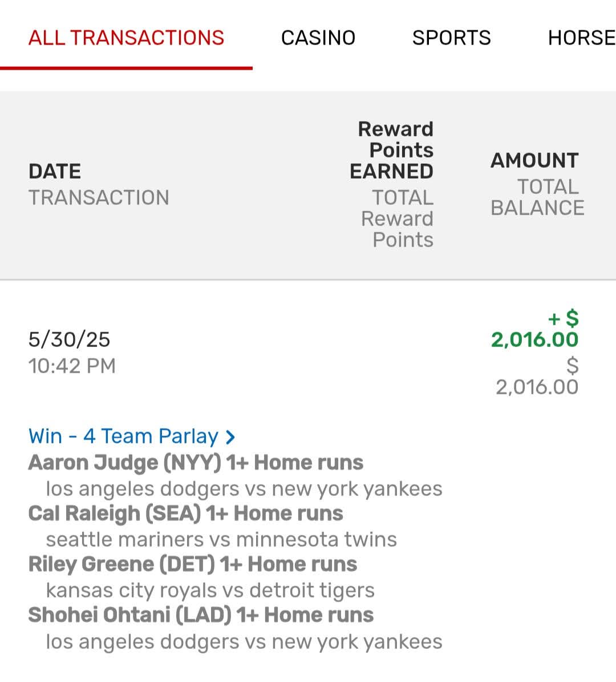616x682 pixels.
Task: Click the AMOUNT column header
Action: [534, 160]
